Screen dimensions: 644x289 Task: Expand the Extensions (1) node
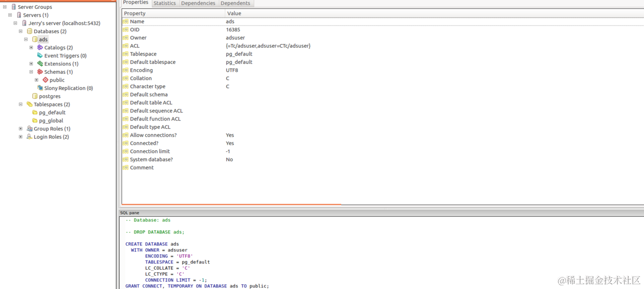tap(31, 64)
